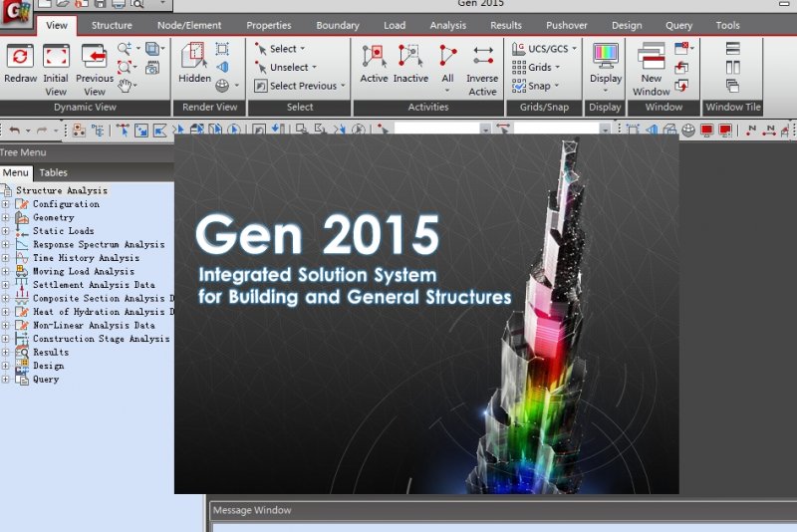Open the Load ribbon tab
Screen dimensions: 797x532
(395, 26)
